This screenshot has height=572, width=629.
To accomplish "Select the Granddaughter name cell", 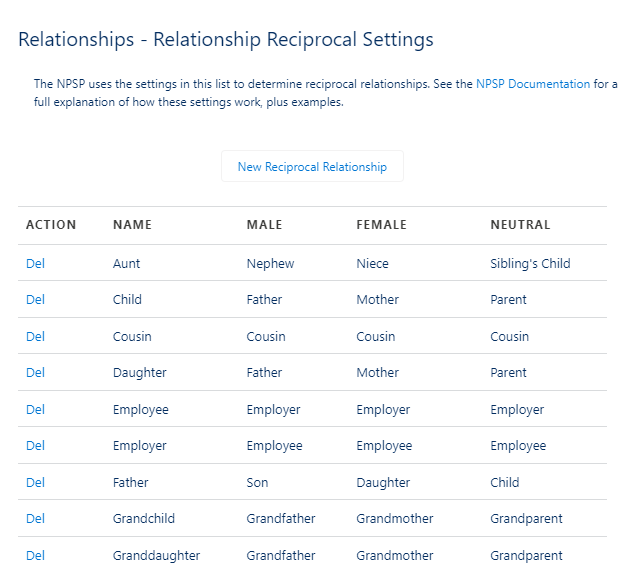I will click(x=156, y=555).
